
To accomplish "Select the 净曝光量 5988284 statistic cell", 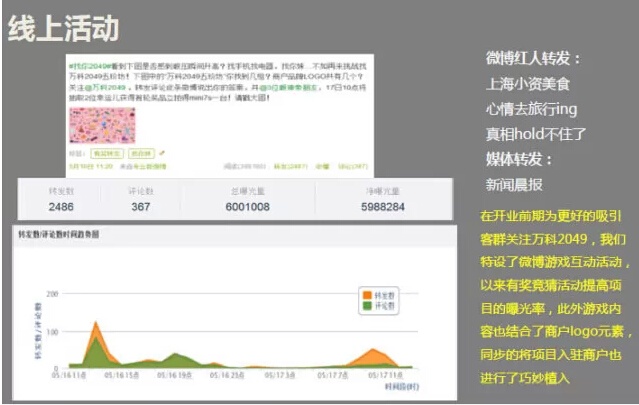I will [382, 200].
